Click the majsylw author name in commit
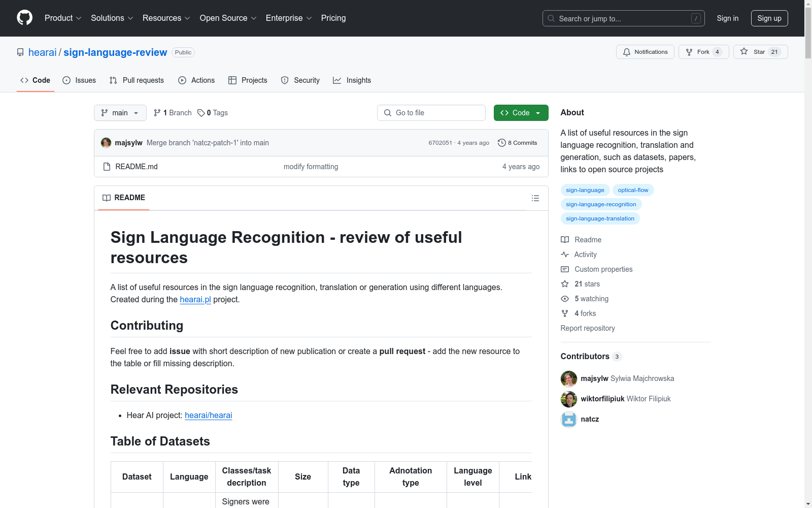The height and width of the screenshot is (508, 812). (x=129, y=143)
